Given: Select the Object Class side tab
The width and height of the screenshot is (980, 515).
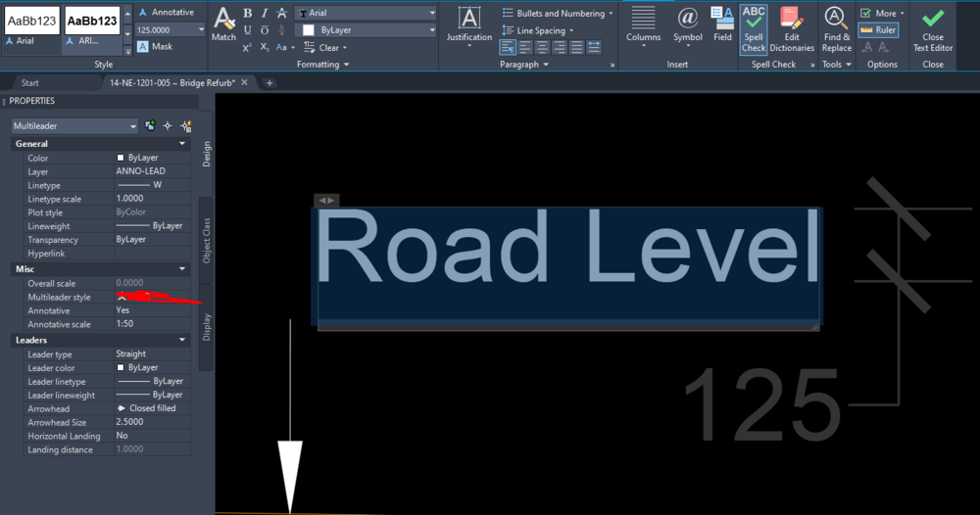Looking at the screenshot, I should (206, 240).
